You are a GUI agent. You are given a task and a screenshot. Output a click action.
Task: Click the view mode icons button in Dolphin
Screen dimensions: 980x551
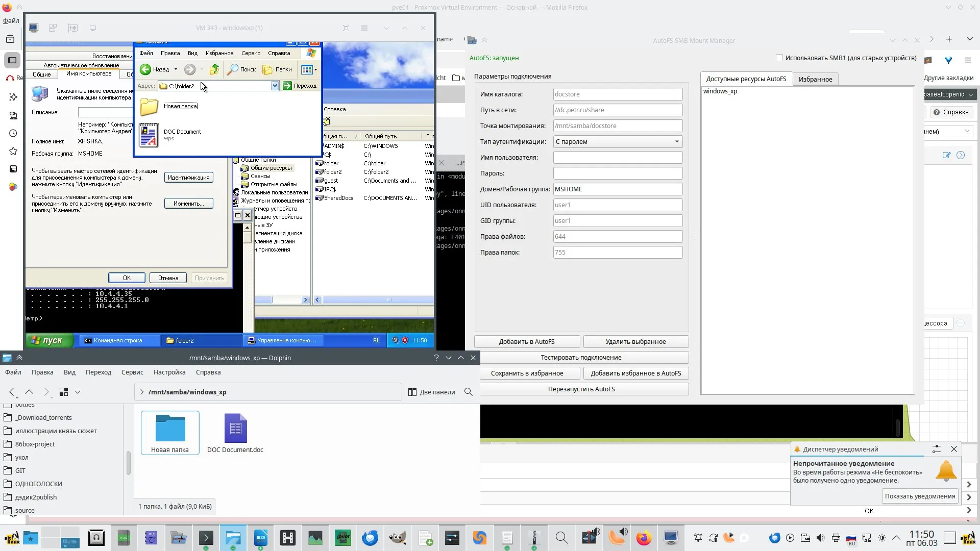click(x=64, y=392)
